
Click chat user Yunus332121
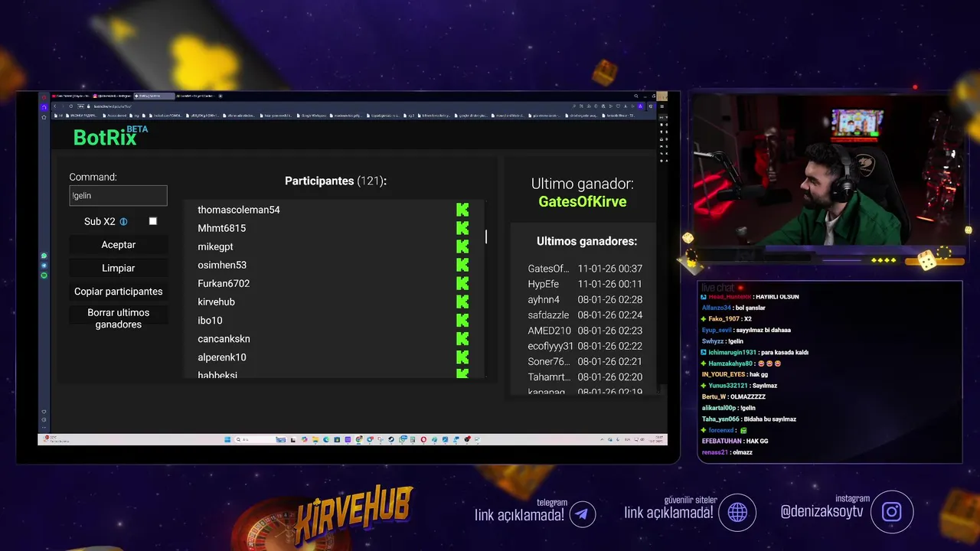(727, 386)
